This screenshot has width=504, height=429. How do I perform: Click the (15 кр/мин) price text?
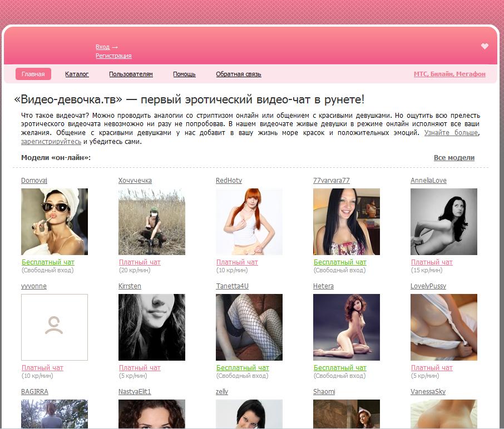(x=427, y=271)
